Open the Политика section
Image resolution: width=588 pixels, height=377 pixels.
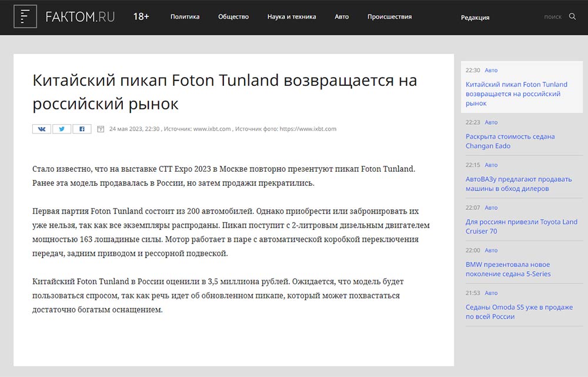pyautogui.click(x=185, y=16)
